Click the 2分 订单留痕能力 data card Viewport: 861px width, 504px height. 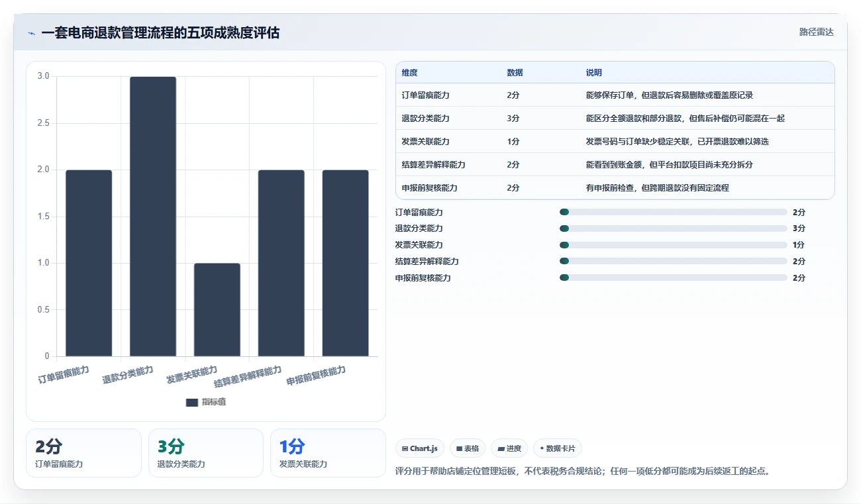[83, 453]
